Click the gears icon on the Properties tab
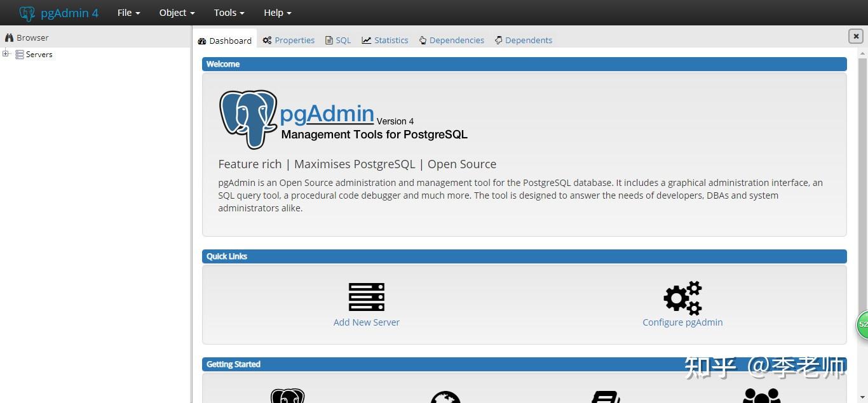Viewport: 868px width, 403px height. click(268, 40)
